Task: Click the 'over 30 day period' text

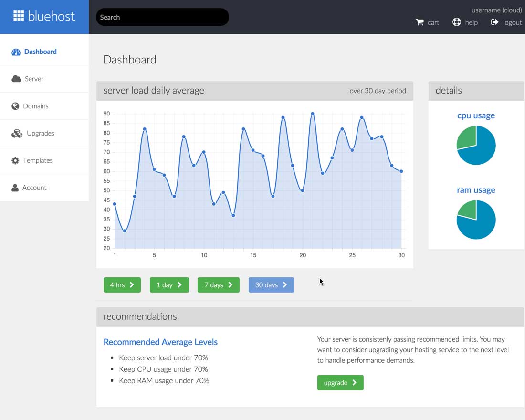Action: click(x=378, y=91)
